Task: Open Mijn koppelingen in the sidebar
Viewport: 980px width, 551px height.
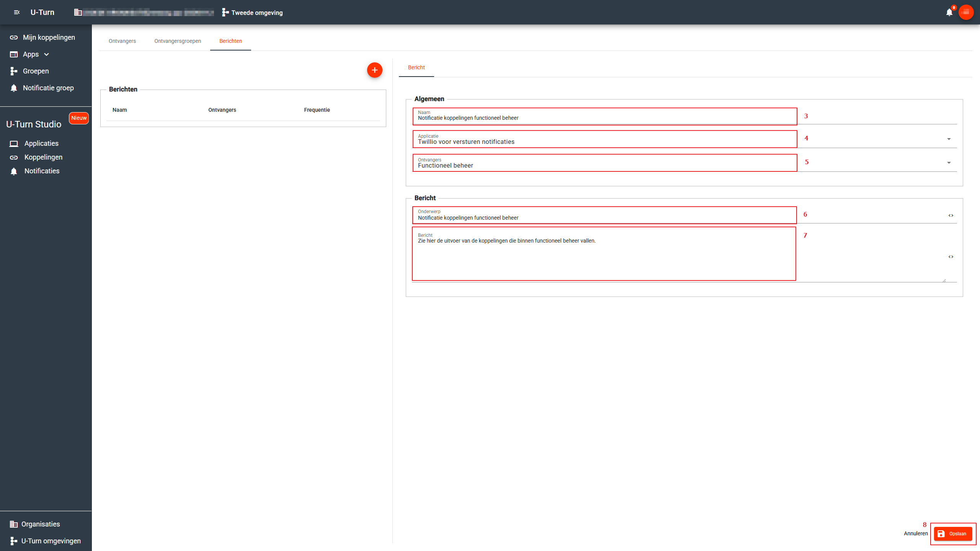Action: pyautogui.click(x=49, y=37)
